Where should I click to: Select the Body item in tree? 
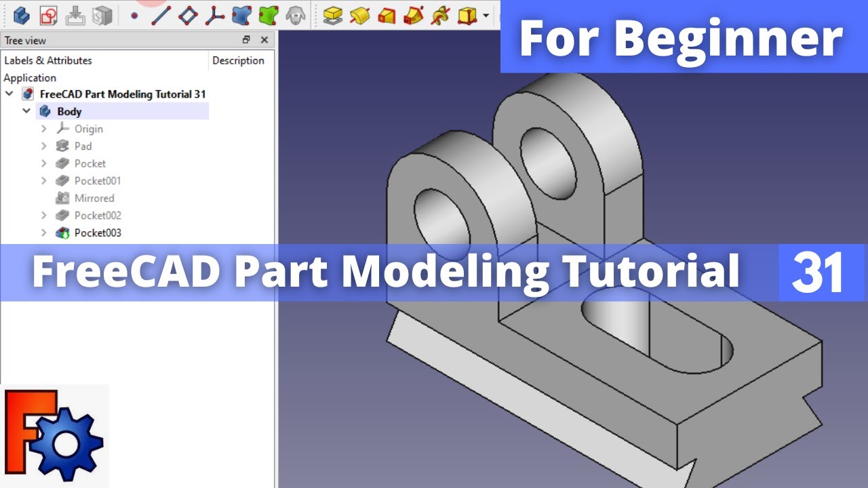[x=69, y=111]
